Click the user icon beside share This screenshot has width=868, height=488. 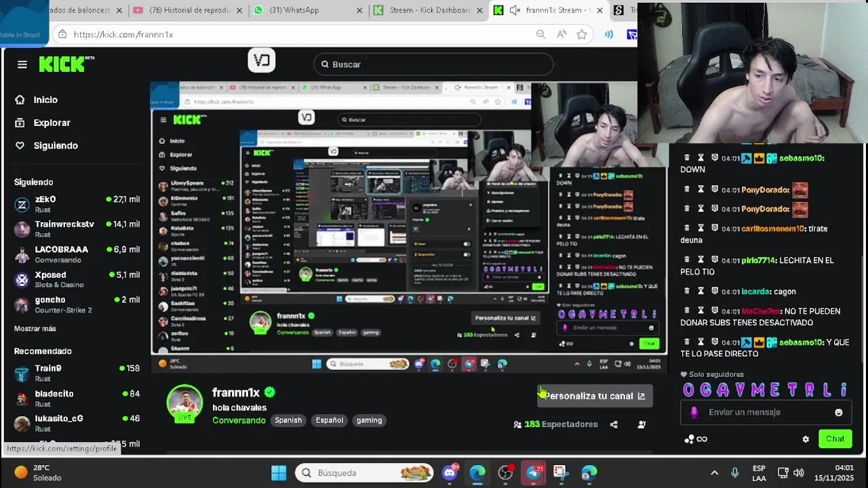(642, 424)
